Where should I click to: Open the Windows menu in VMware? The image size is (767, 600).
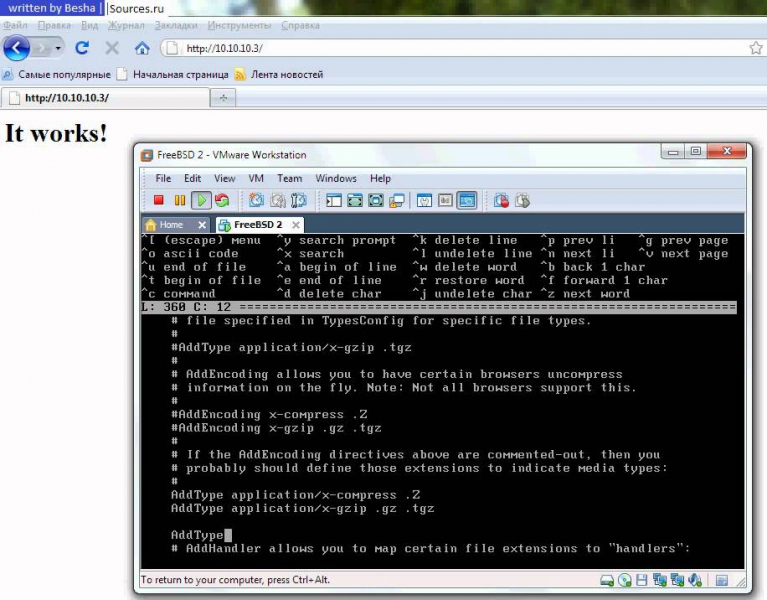coord(336,178)
